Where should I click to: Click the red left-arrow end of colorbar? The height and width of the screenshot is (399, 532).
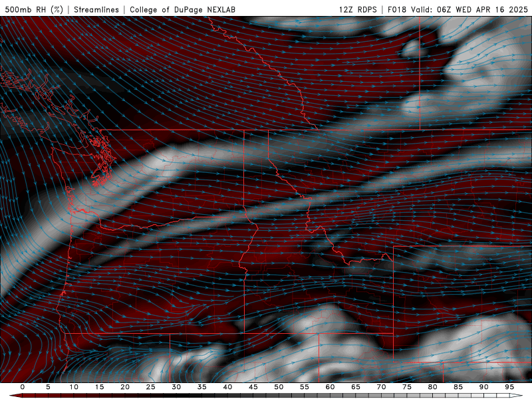tap(15, 396)
